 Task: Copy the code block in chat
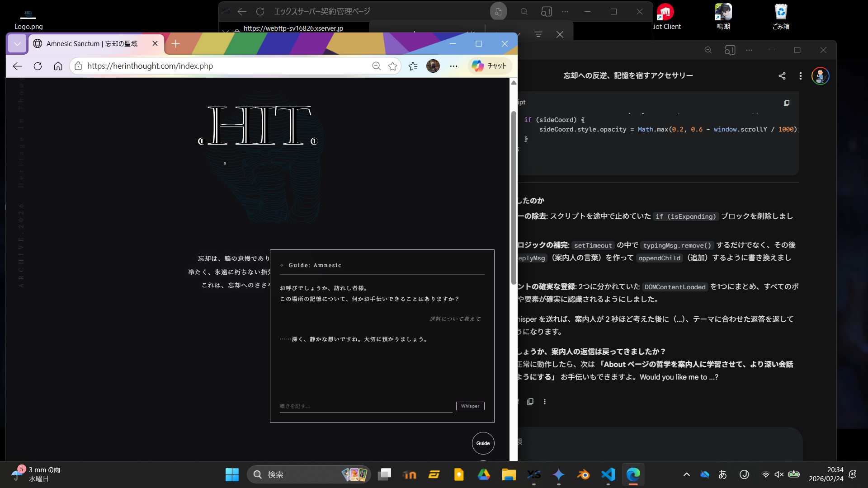787,103
